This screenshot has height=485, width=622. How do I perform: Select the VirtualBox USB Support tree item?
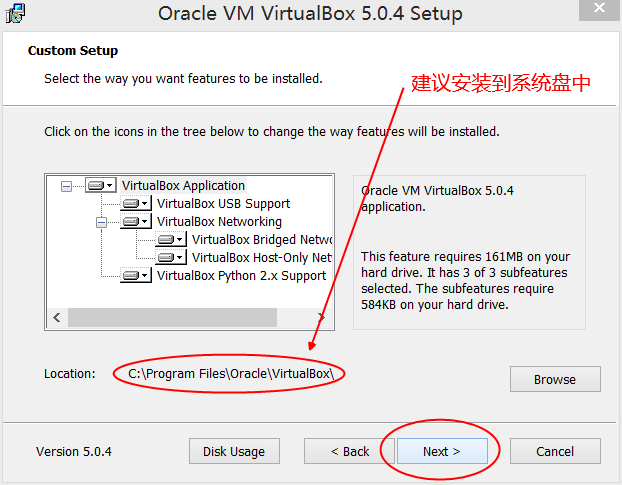(223, 204)
